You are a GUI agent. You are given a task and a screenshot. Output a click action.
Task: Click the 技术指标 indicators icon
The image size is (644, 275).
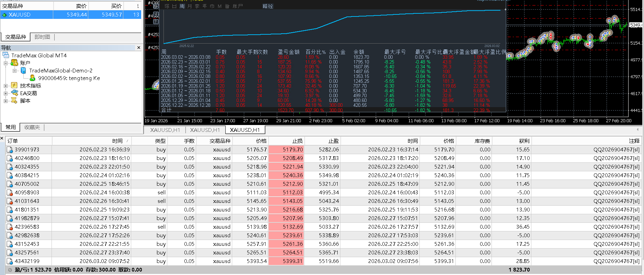pyautogui.click(x=14, y=85)
